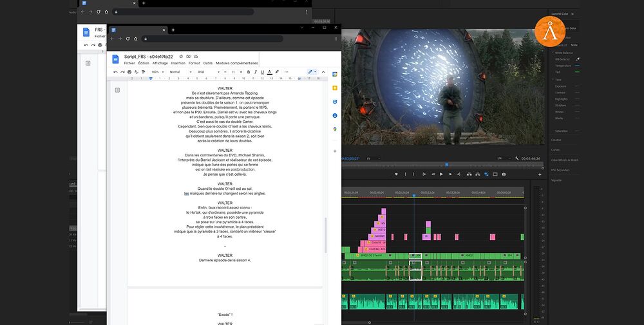Click the Print icon in Docs toolbar
Viewport: 644px width, 325px height.
(131, 71)
